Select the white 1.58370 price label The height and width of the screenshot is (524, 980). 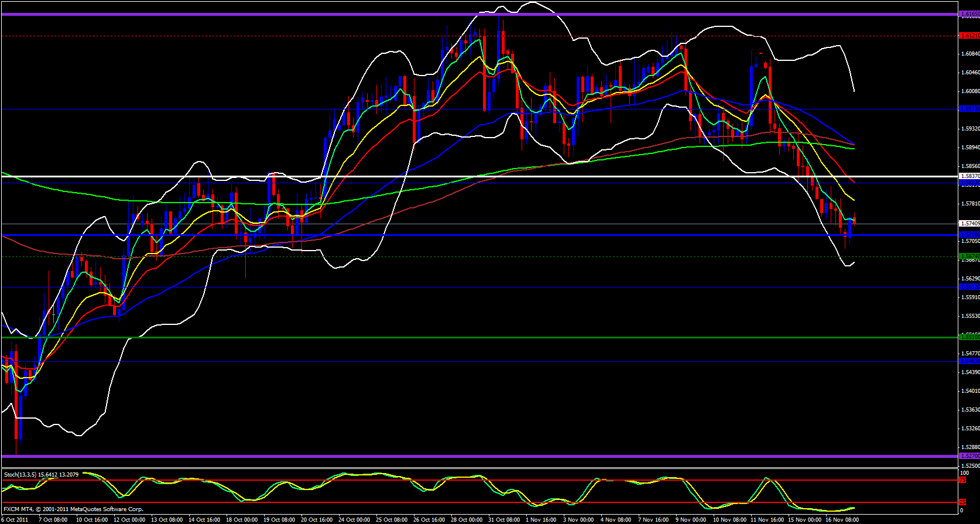pos(969,176)
